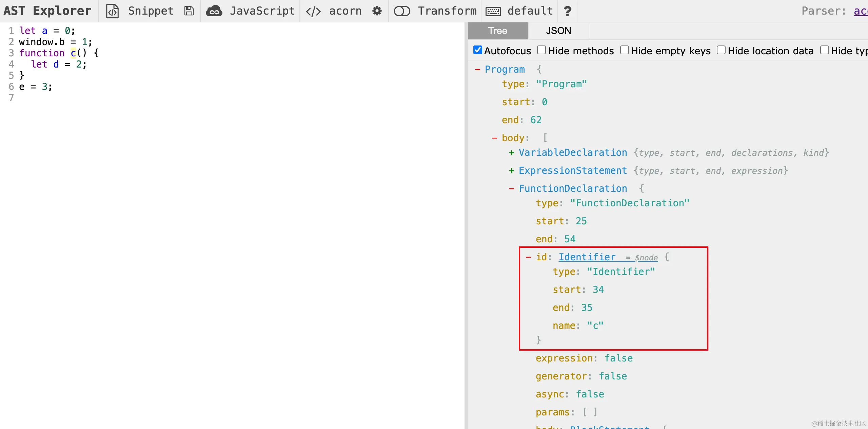
Task: Expand the VariableDeclaration node
Action: click(x=511, y=153)
